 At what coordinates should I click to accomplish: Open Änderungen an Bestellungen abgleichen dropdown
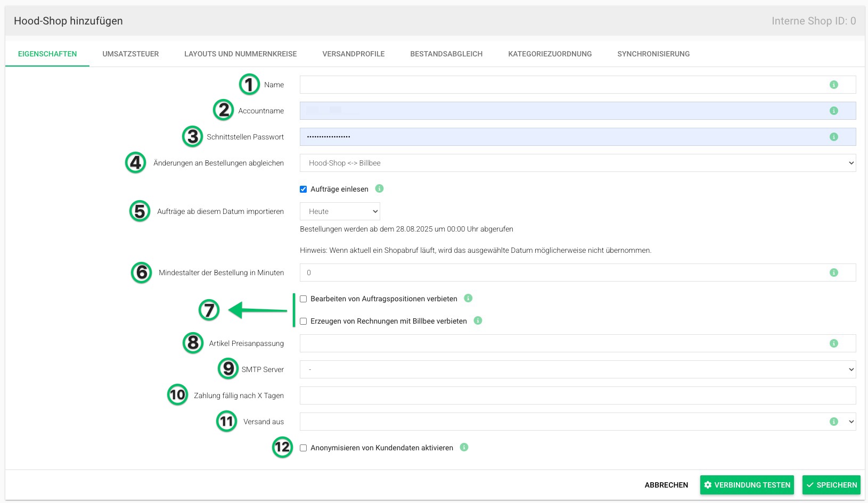click(578, 163)
